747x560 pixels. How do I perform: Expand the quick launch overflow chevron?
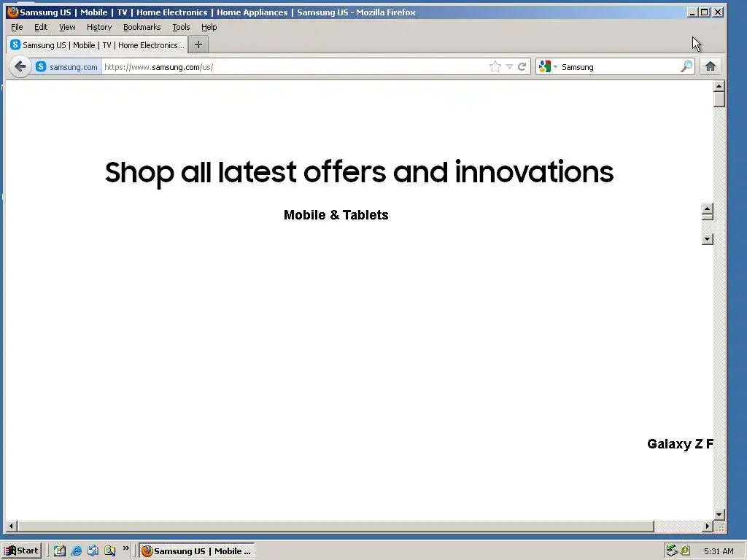click(125, 548)
